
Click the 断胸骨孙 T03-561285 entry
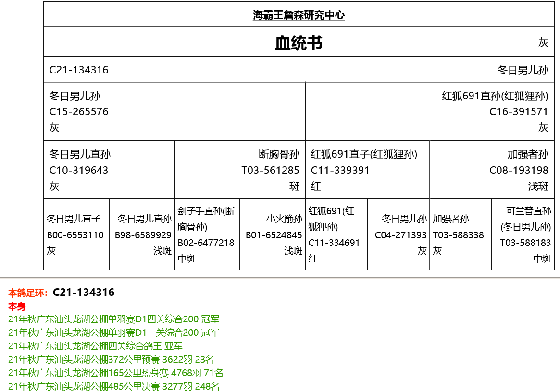[270, 171]
